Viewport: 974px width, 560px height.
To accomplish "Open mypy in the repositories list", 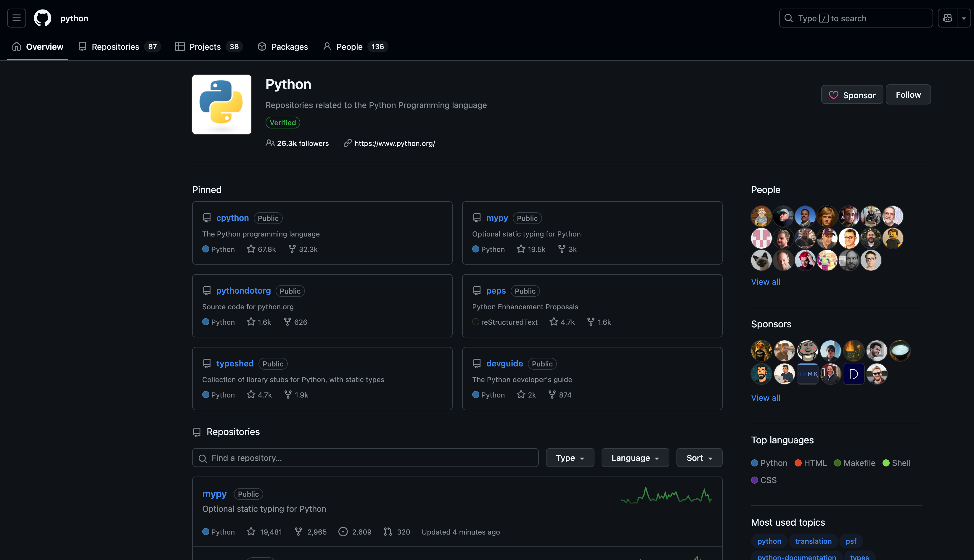I will (214, 494).
